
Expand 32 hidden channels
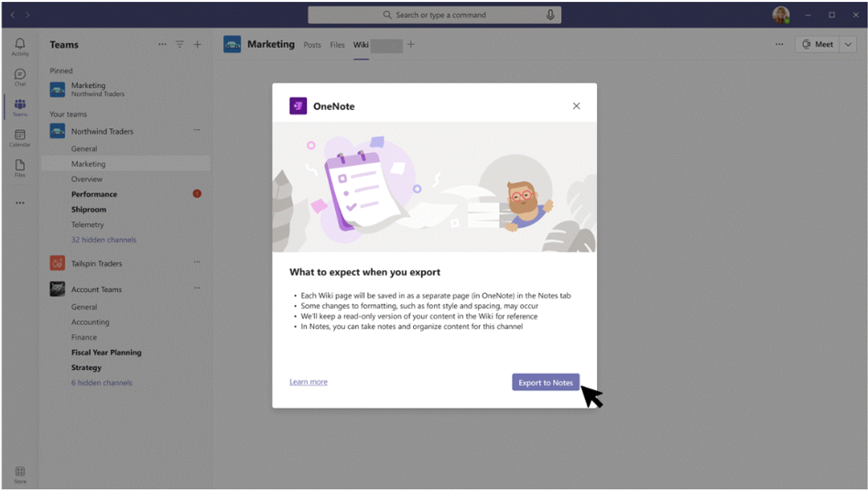(x=103, y=240)
